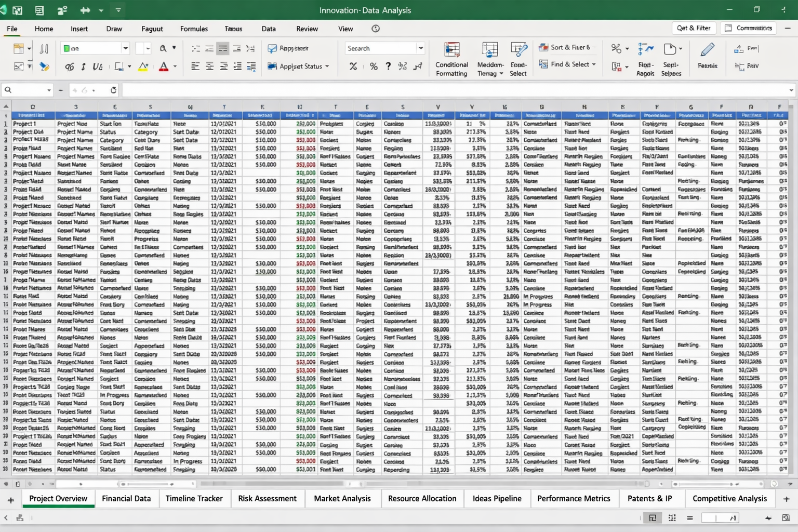The width and height of the screenshot is (798, 532).
Task: Switch to the Draw ribbon tab
Action: 114,29
